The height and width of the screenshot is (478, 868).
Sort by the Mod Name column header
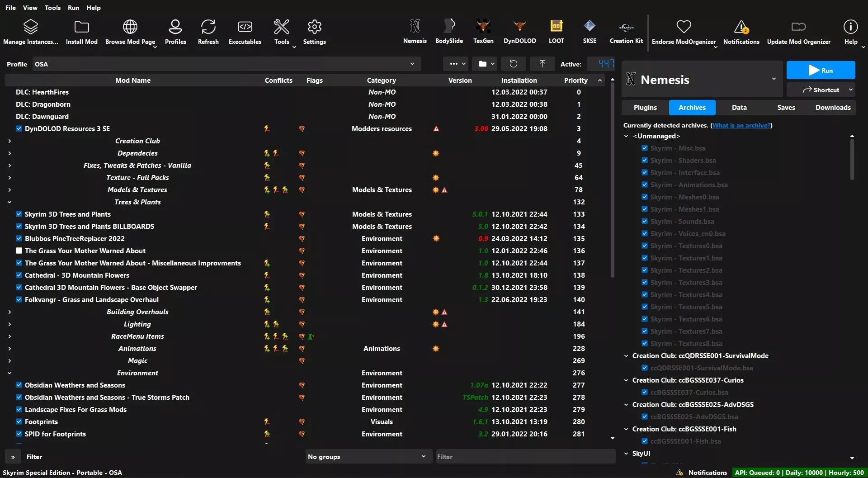pyautogui.click(x=132, y=80)
